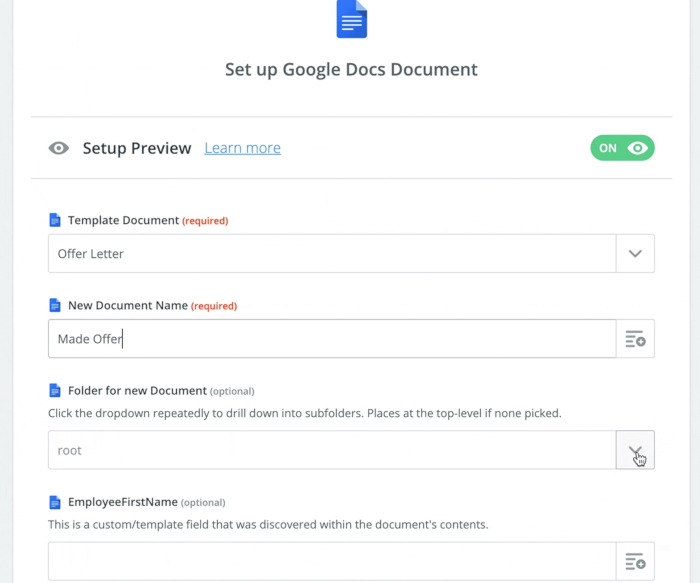Open the root folder dropdown arrow

click(635, 450)
